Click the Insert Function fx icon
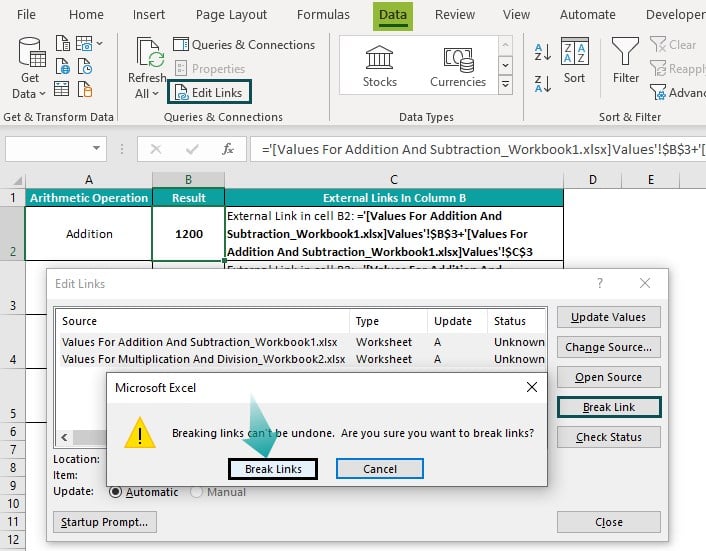The image size is (706, 551). tap(228, 149)
